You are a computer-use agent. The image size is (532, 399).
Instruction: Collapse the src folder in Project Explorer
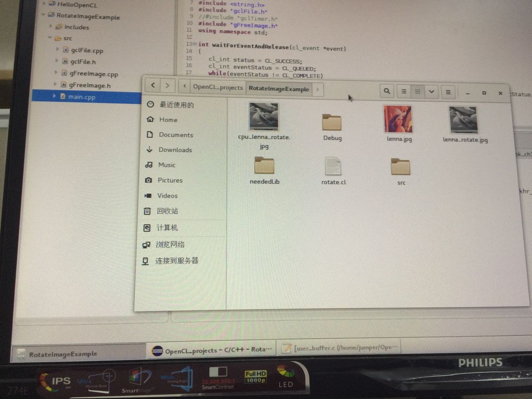pyautogui.click(x=50, y=37)
